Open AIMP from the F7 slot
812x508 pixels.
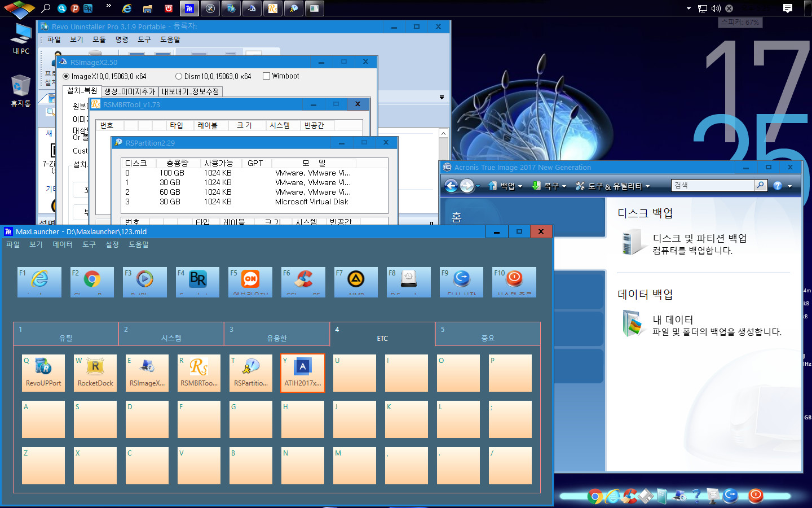[x=356, y=282]
